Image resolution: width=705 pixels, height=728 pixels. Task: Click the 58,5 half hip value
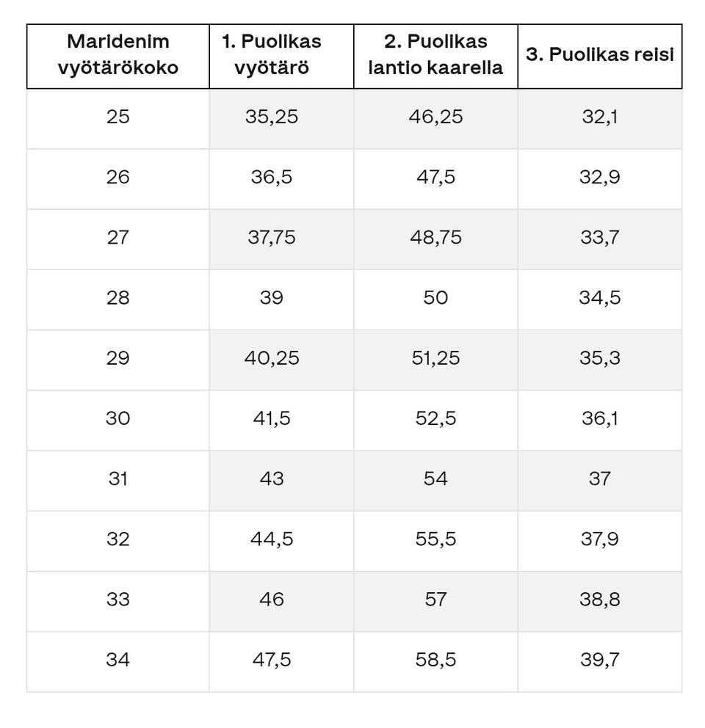435,660
